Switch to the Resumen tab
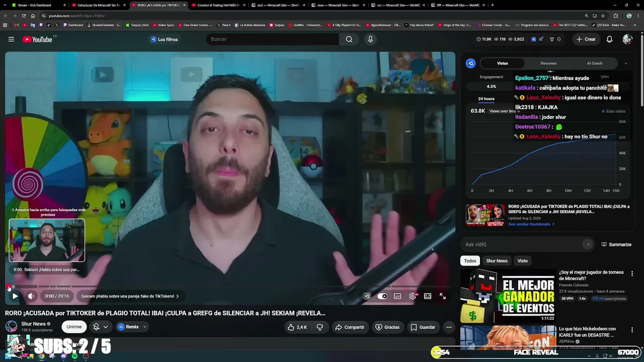The image size is (644, 362). (x=548, y=63)
